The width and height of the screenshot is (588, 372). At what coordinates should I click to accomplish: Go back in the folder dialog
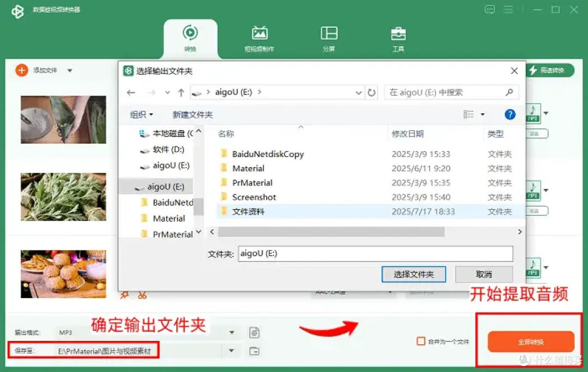[131, 93]
